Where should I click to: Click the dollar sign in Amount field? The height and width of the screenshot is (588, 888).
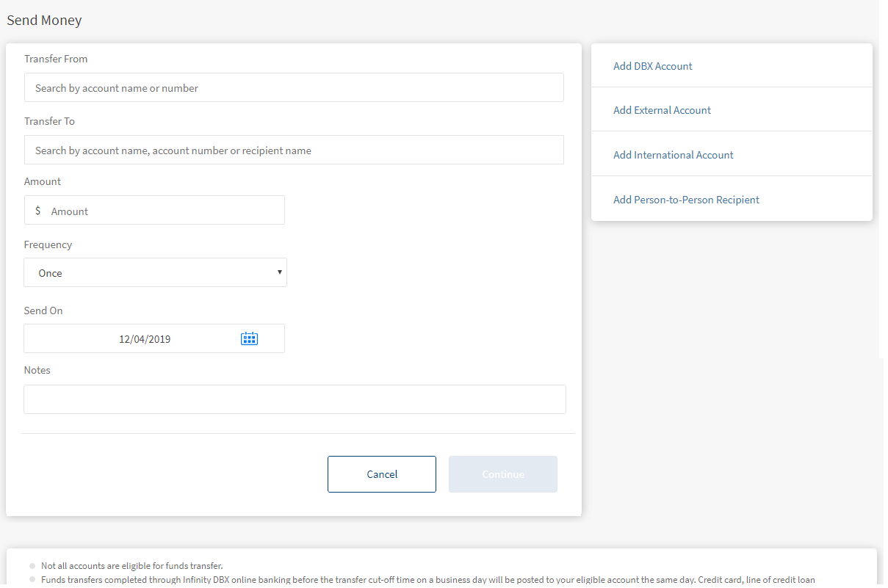click(x=38, y=211)
